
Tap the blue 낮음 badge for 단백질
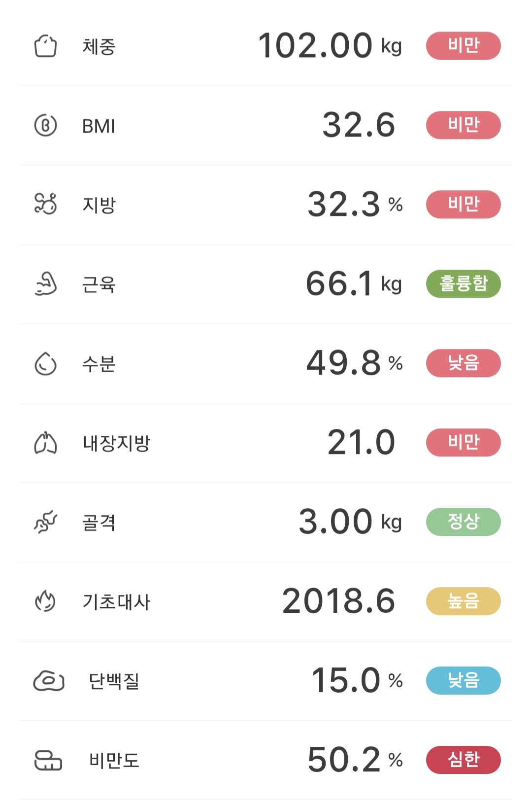tap(463, 680)
